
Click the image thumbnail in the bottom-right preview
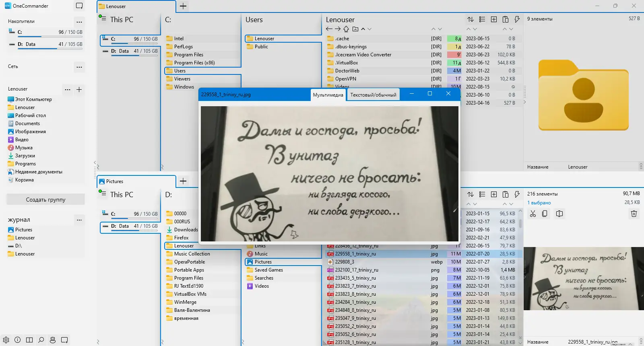click(584, 278)
